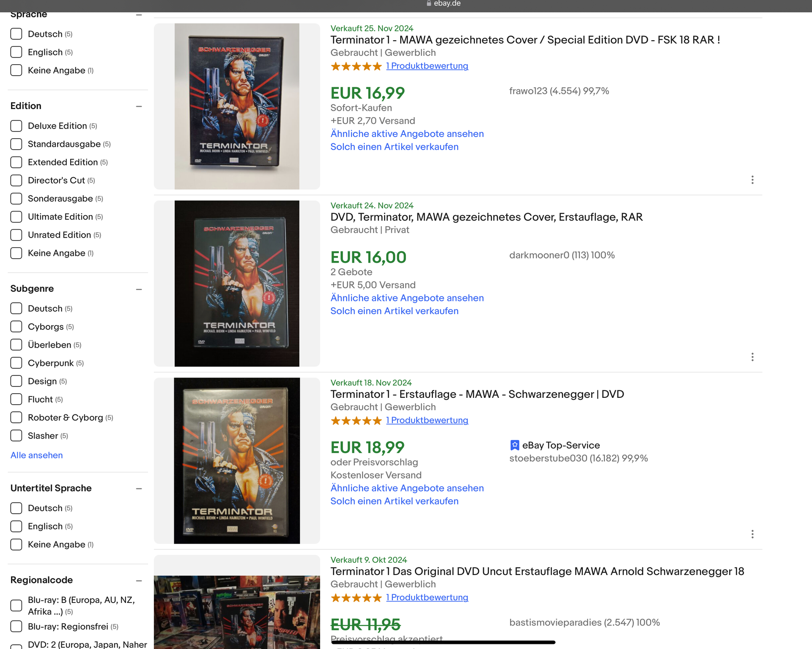Open the 9. Okt listing's DVD shelf photo

pos(237,612)
